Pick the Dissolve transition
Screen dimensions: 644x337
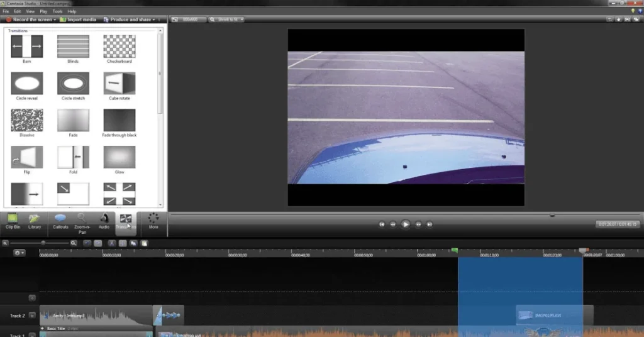[26, 120]
